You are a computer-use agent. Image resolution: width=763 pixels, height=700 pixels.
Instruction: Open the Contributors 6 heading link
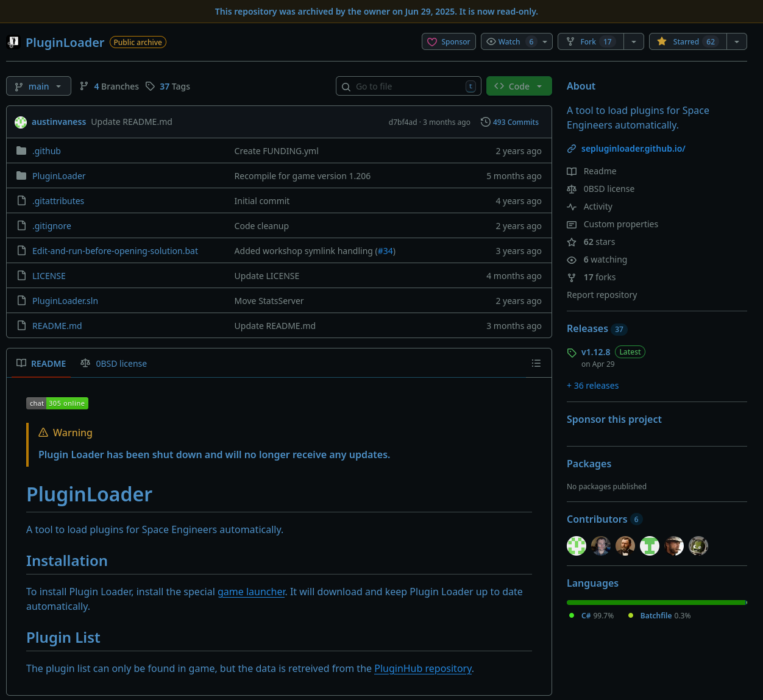(x=605, y=519)
